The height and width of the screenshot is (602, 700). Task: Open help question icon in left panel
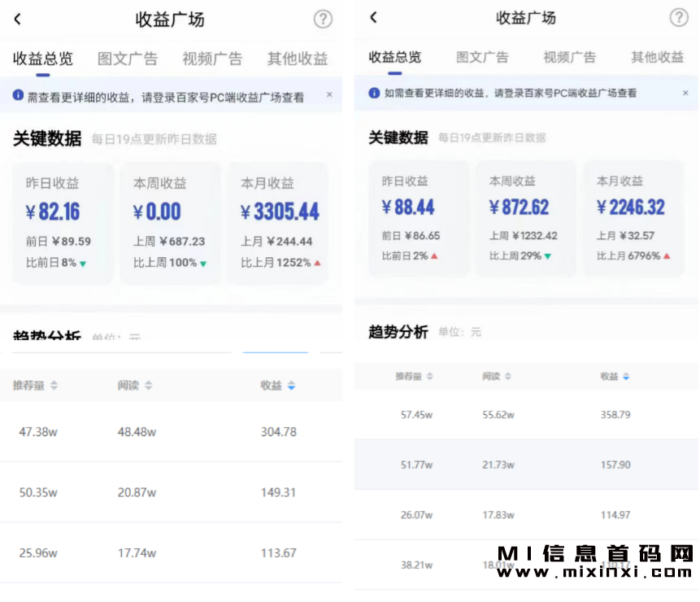coord(323,20)
